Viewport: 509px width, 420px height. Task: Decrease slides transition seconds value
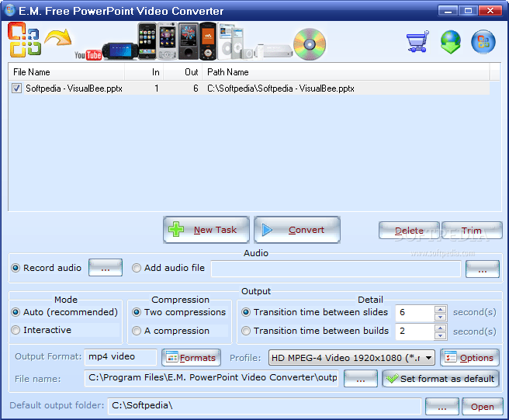pos(440,317)
